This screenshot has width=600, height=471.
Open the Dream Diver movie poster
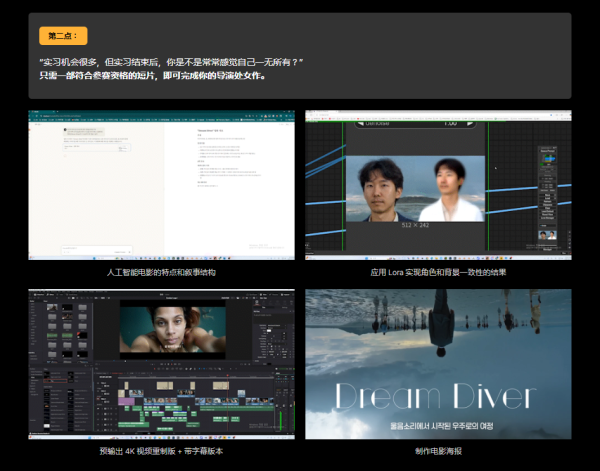point(438,364)
